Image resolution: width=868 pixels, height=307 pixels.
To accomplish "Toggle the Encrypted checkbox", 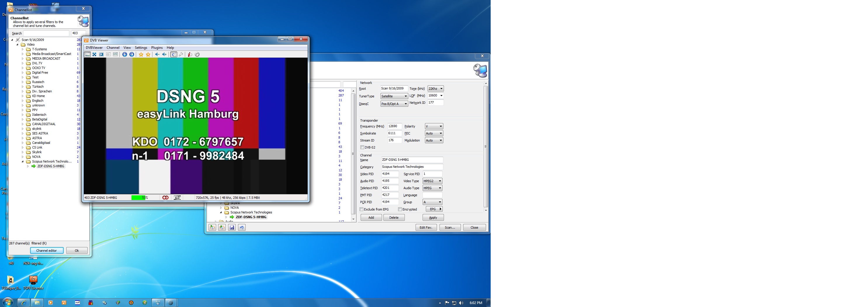I will (400, 209).
